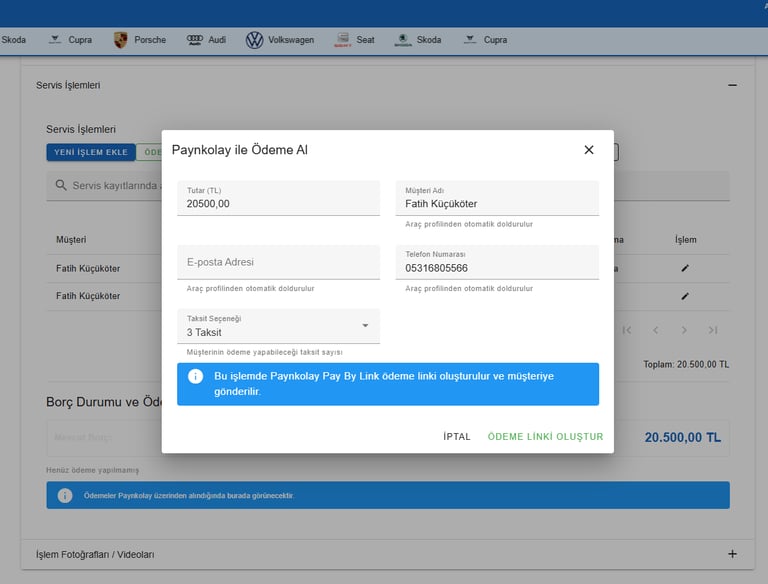Click the Telefon Numarası field
Image resolution: width=768 pixels, height=584 pixels.
coord(497,262)
